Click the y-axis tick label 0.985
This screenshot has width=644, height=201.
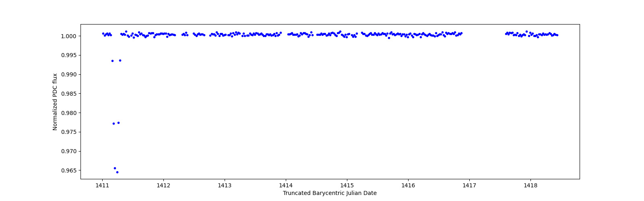(x=69, y=94)
